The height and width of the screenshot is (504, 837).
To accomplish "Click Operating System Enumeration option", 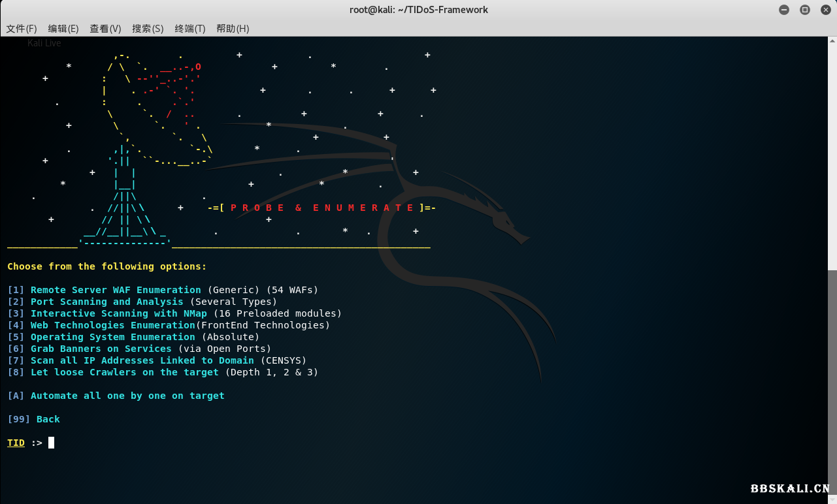I will click(112, 337).
